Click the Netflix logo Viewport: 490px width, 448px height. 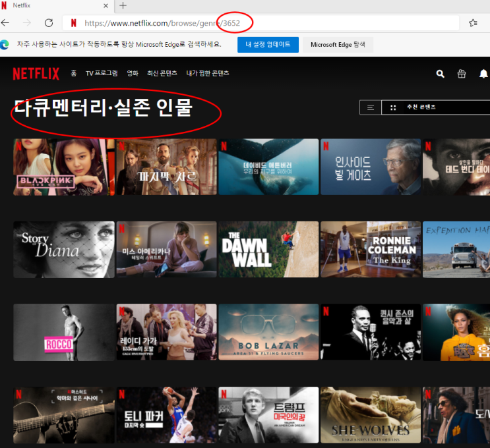(x=36, y=74)
